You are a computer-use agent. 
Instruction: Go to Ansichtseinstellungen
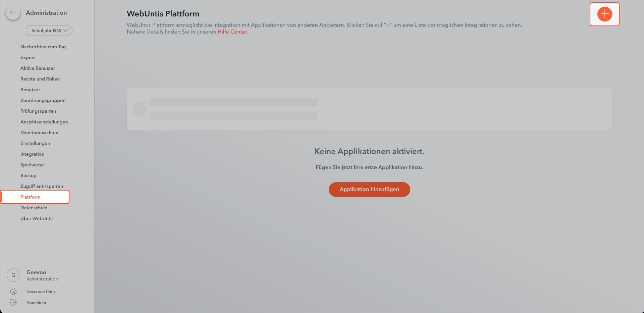(x=44, y=122)
